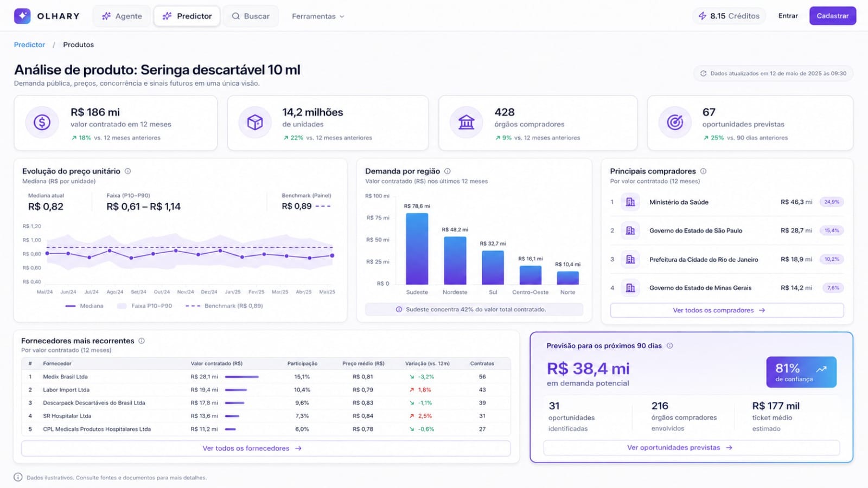Click the Centro-Oeste bar in the chart
Image resolution: width=868 pixels, height=488 pixels.
[x=530, y=275]
